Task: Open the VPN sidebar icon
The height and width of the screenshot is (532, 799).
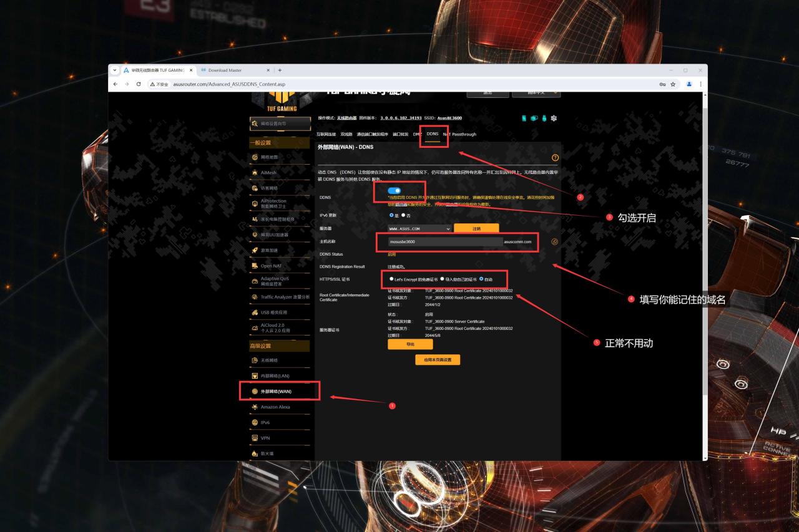Action: pyautogui.click(x=255, y=438)
